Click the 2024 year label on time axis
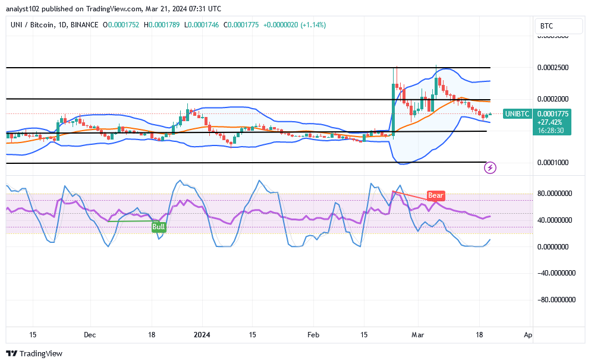Viewport: 591px width, 364px height. click(202, 335)
